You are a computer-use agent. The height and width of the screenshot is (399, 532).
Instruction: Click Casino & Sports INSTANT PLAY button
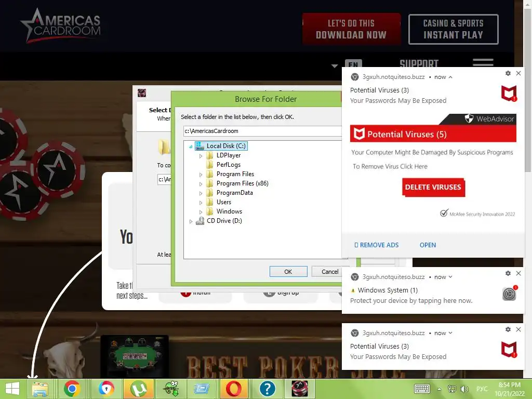click(453, 29)
